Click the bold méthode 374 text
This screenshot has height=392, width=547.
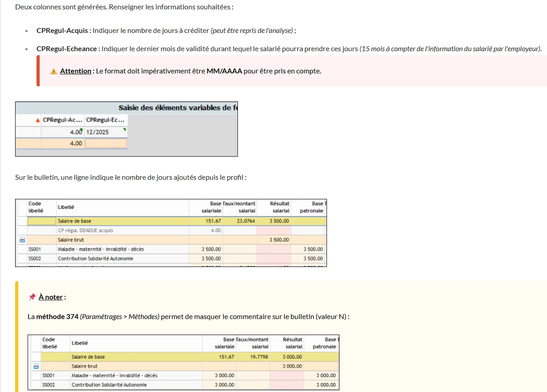[x=57, y=317]
